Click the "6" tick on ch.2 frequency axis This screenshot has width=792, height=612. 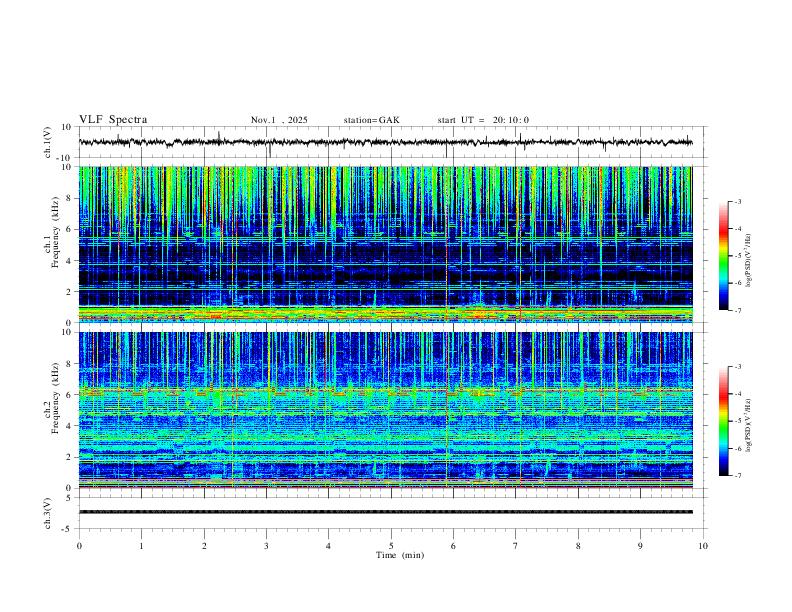click(x=69, y=395)
